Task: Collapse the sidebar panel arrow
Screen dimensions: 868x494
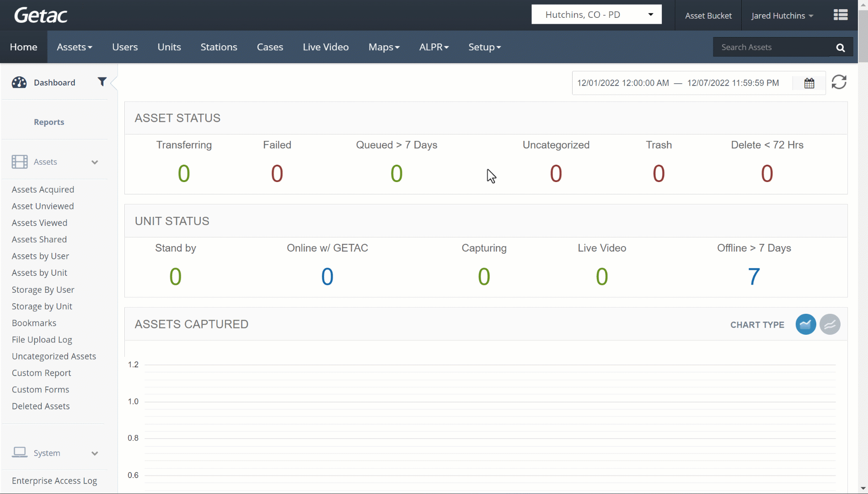Action: [x=114, y=83]
